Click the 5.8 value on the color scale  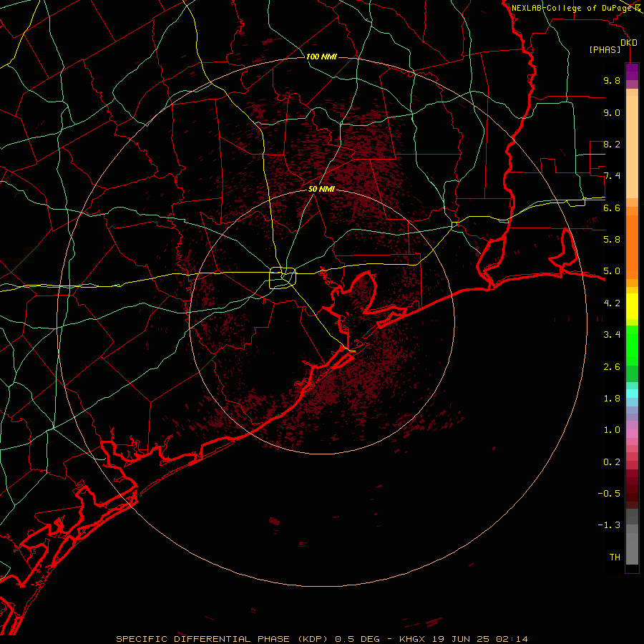[612, 240]
